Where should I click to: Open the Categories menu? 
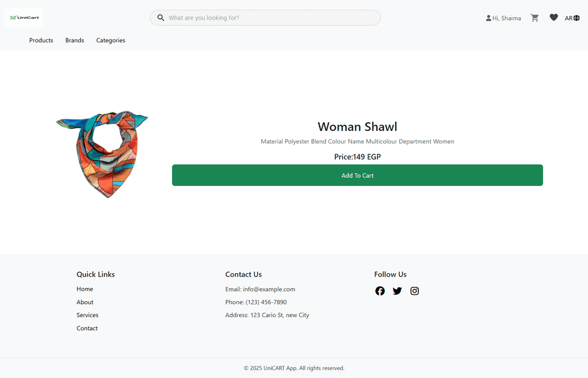pos(111,41)
